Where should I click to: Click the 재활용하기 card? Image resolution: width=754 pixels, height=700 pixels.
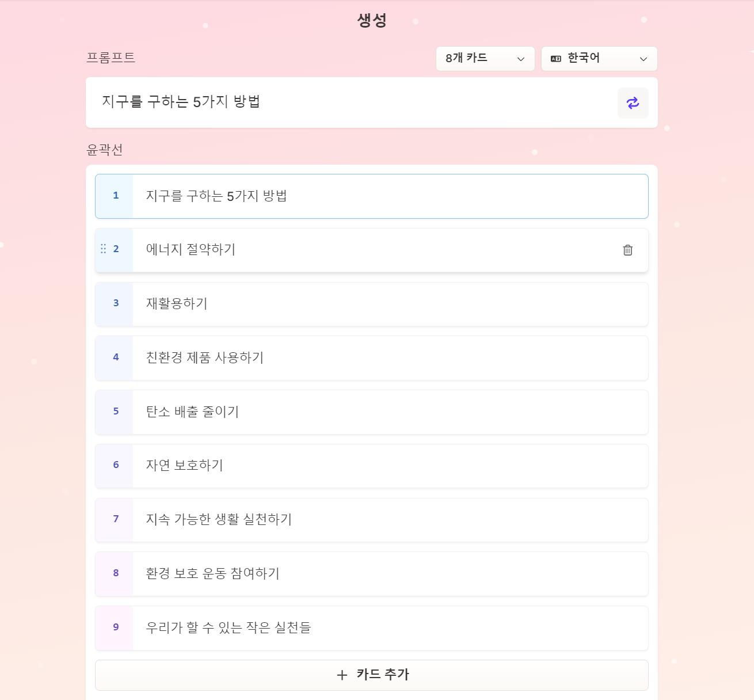[x=372, y=304]
